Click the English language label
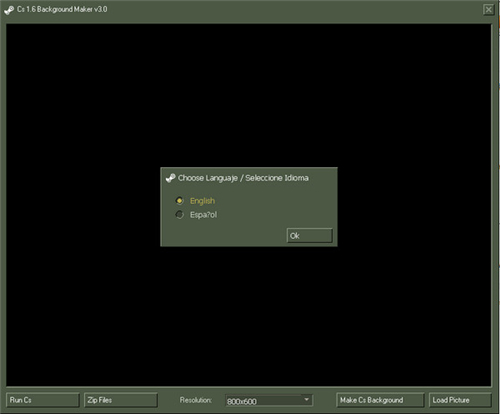Viewport: 500px width, 414px height. coord(202,201)
